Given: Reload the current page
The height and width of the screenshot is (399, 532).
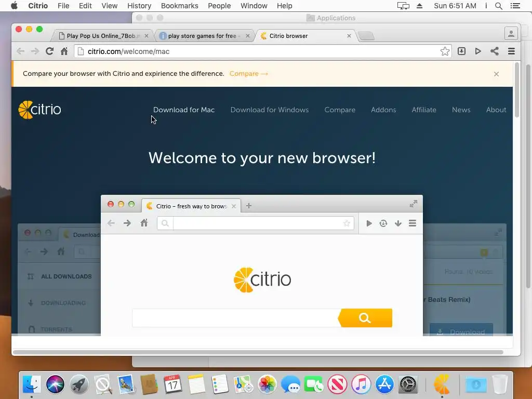Looking at the screenshot, I should click(x=49, y=51).
